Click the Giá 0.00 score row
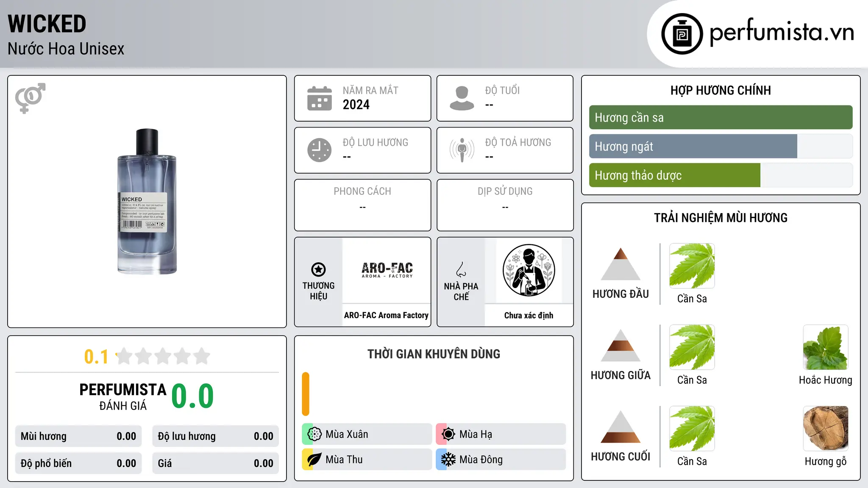 click(216, 463)
